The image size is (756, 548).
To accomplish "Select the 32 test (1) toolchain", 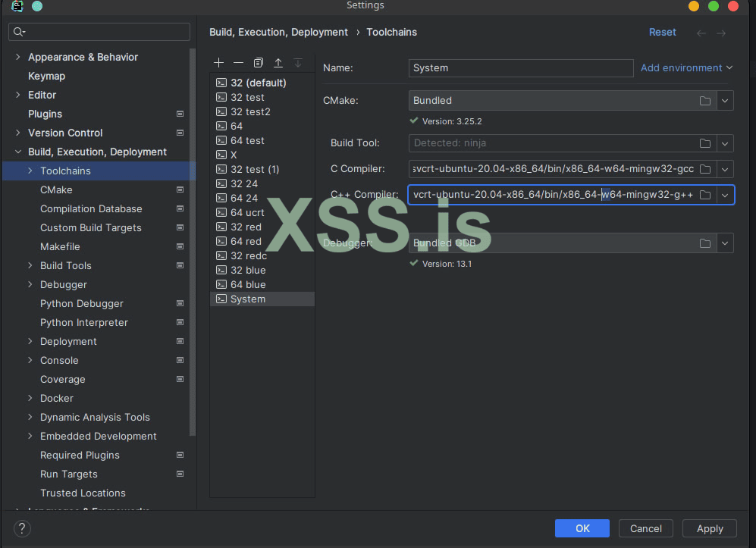I will (262, 169).
